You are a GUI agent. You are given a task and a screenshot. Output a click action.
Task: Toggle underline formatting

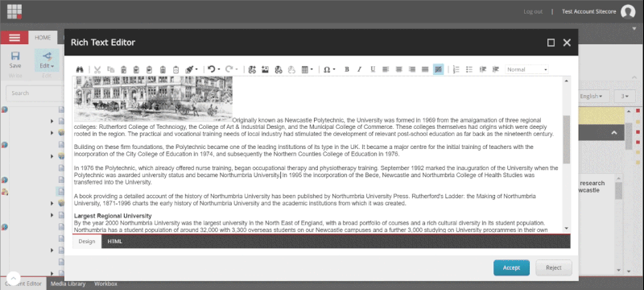pyautogui.click(x=373, y=70)
